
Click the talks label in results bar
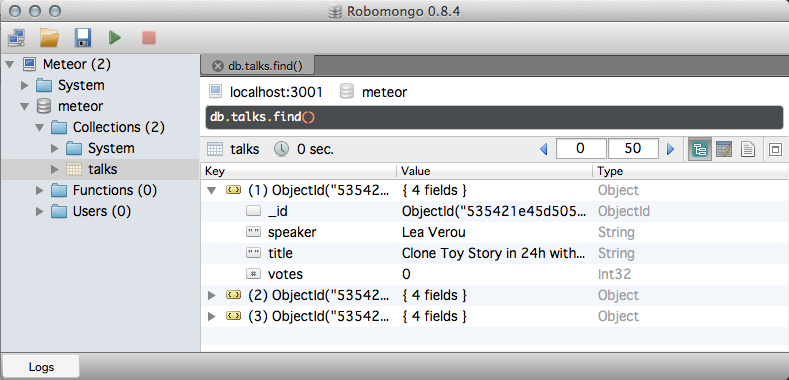(245, 149)
